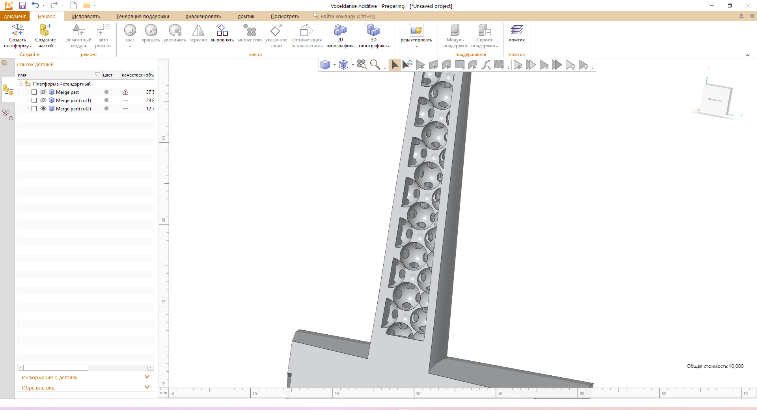Click the Save icon in quick access toolbar

coord(21,6)
